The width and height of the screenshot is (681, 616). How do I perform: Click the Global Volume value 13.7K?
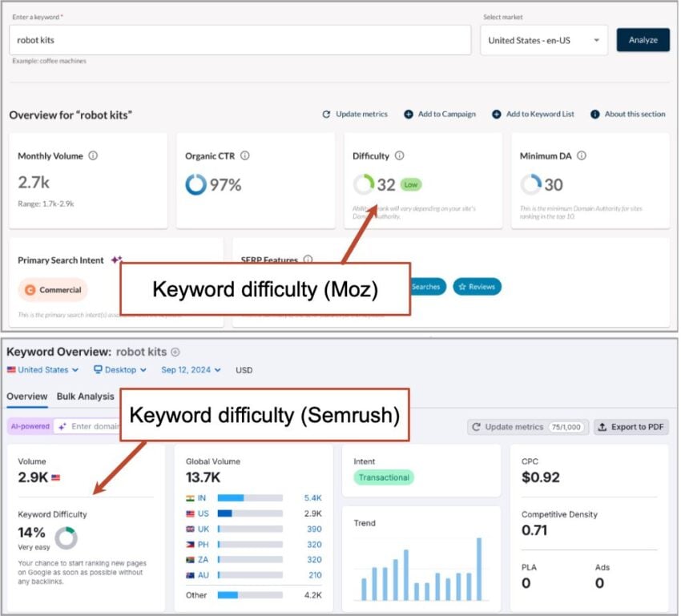(x=203, y=477)
